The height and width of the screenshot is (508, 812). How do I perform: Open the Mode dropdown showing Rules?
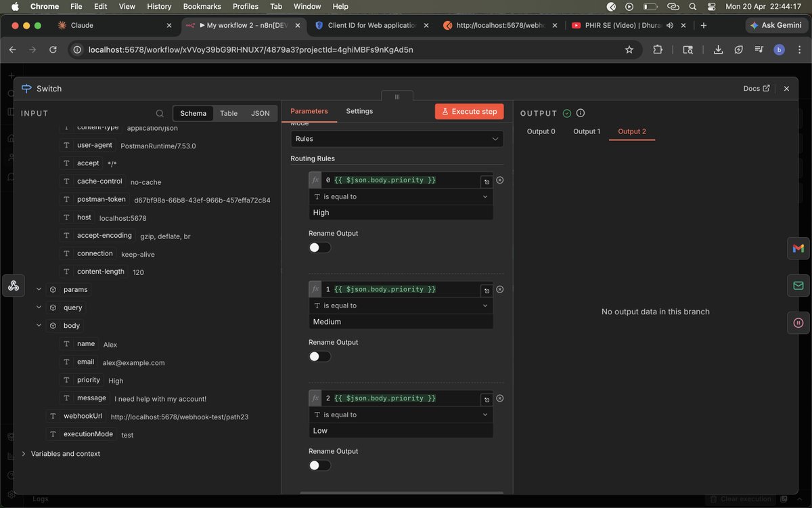coord(397,139)
